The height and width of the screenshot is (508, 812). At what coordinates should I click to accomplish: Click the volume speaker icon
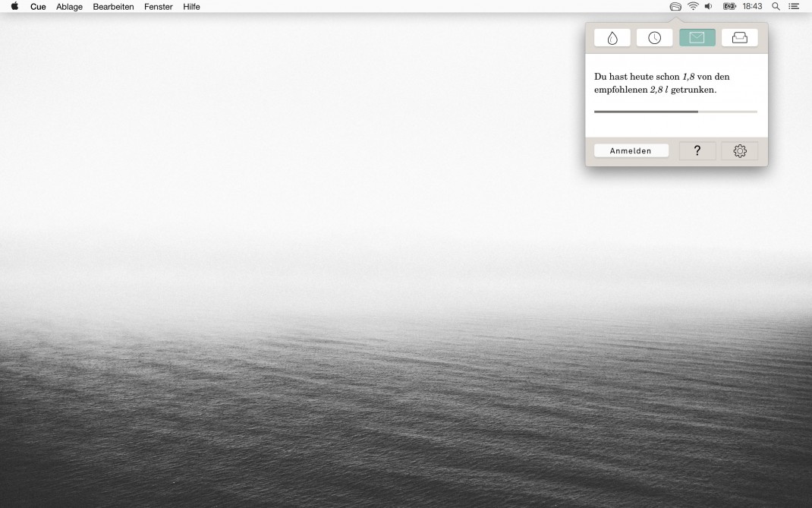click(709, 7)
